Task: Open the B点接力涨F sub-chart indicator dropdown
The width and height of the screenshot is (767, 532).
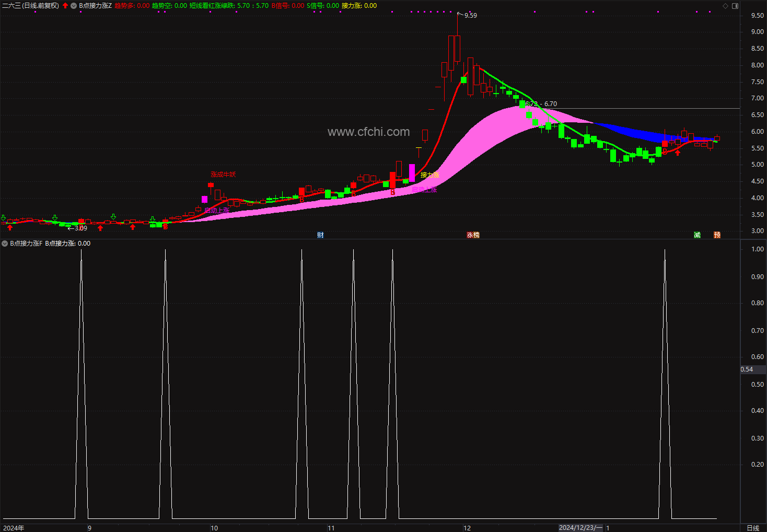Action: (x=5, y=244)
